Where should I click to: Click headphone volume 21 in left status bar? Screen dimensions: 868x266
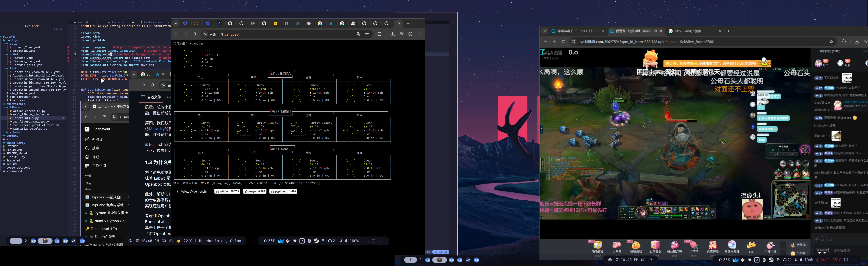(333, 241)
